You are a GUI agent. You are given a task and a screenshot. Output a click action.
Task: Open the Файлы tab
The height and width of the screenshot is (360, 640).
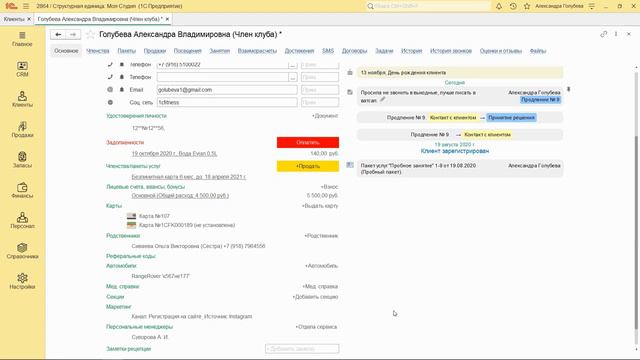point(538,51)
